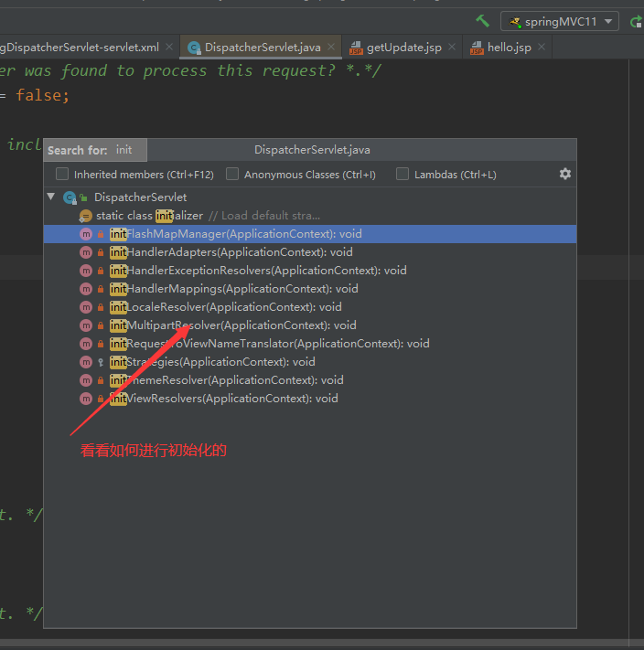Click the JSP file icon on hello.jsp tab
Screen dimensions: 644x650
point(477,48)
